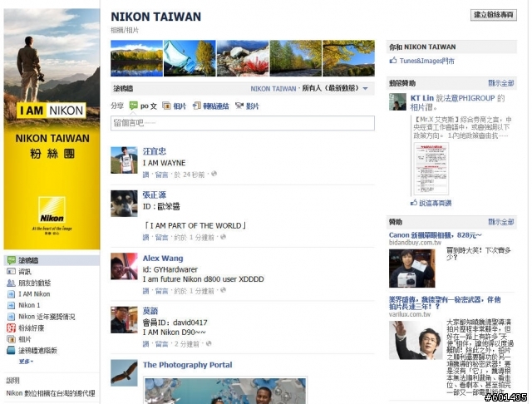Click the 留個言吧 message input field
Screen dimensions: 532x404
(x=243, y=123)
